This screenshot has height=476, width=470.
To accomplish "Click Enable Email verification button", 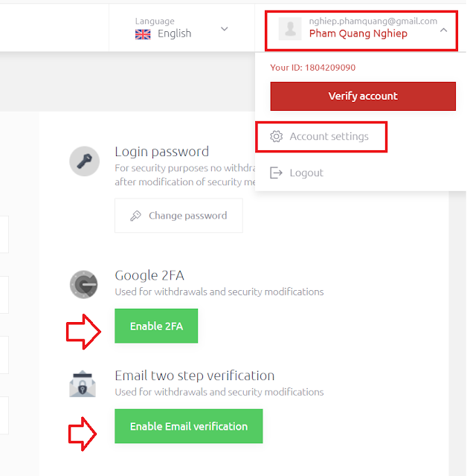I will tap(189, 426).
